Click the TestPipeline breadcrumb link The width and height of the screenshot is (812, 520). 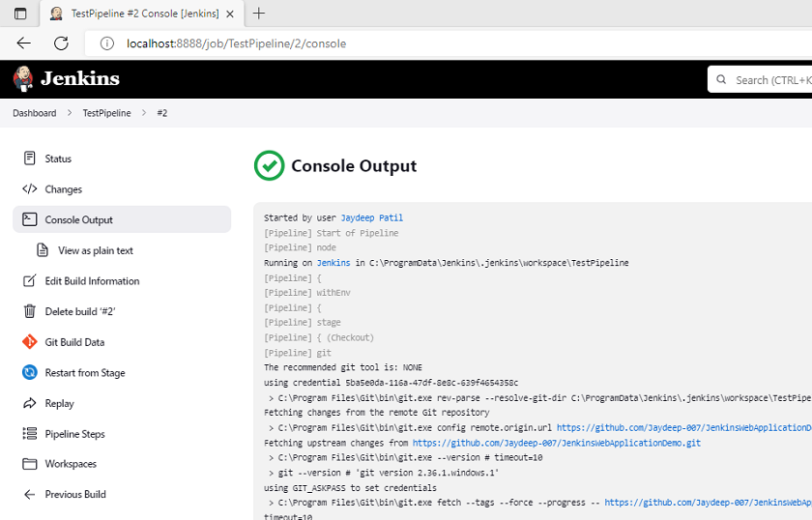[106, 113]
